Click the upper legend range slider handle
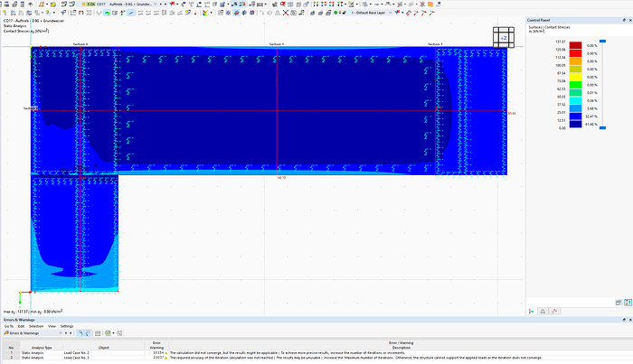633x364 pixels. click(x=602, y=42)
